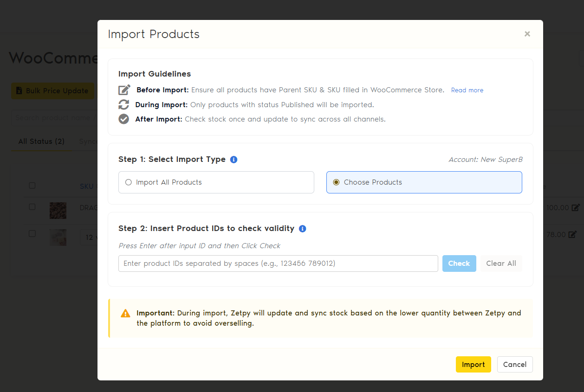The width and height of the screenshot is (584, 392).
Task: Close the dialog with the X button
Action: point(527,34)
